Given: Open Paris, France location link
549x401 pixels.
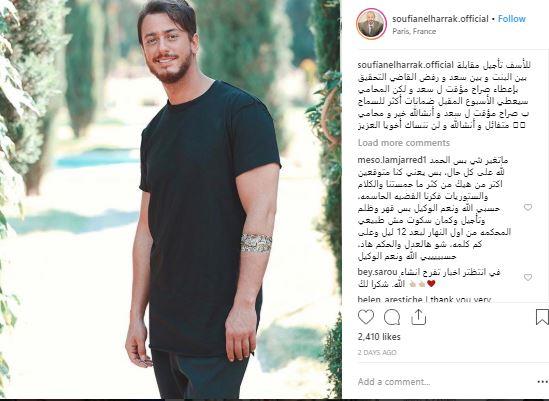Looking at the screenshot, I should tap(414, 31).
